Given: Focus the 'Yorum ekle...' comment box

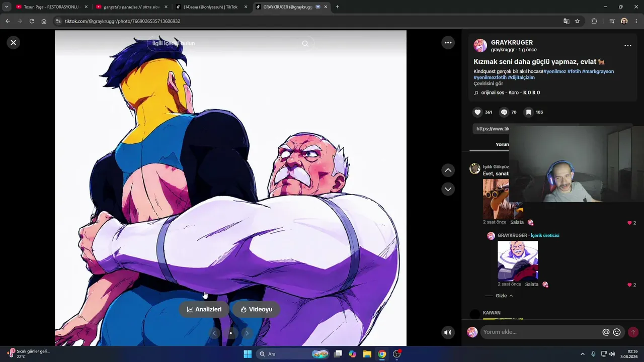Looking at the screenshot, I should pos(541,332).
